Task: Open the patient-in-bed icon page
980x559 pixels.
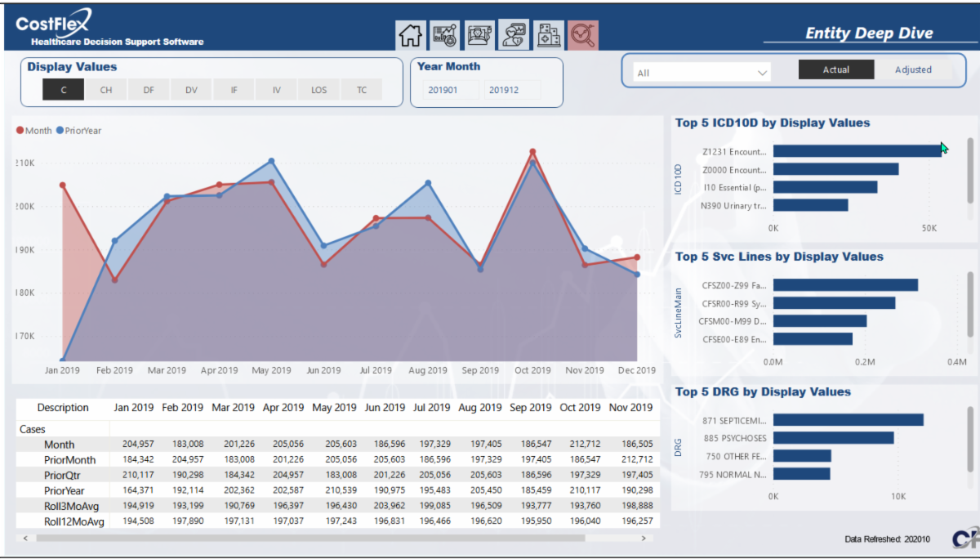Action: click(x=479, y=35)
